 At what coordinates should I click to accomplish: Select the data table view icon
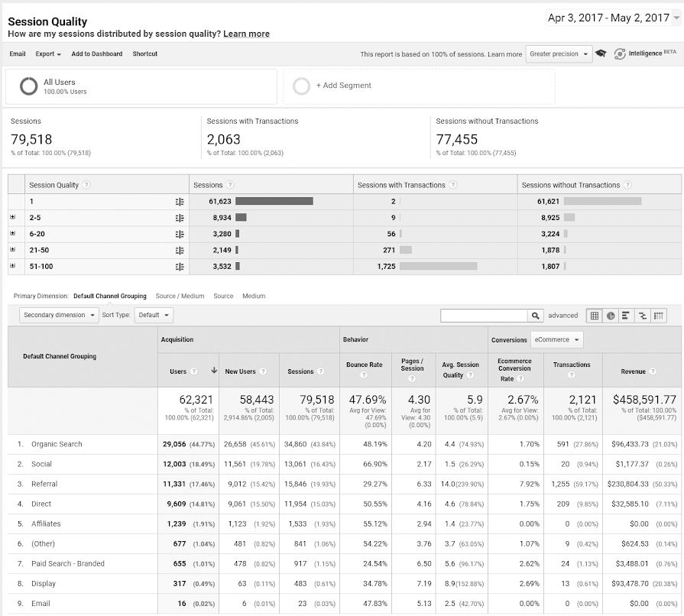tap(594, 316)
